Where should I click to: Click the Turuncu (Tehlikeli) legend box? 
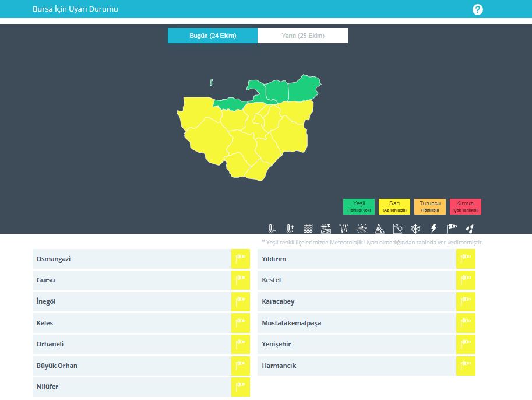[x=430, y=206]
